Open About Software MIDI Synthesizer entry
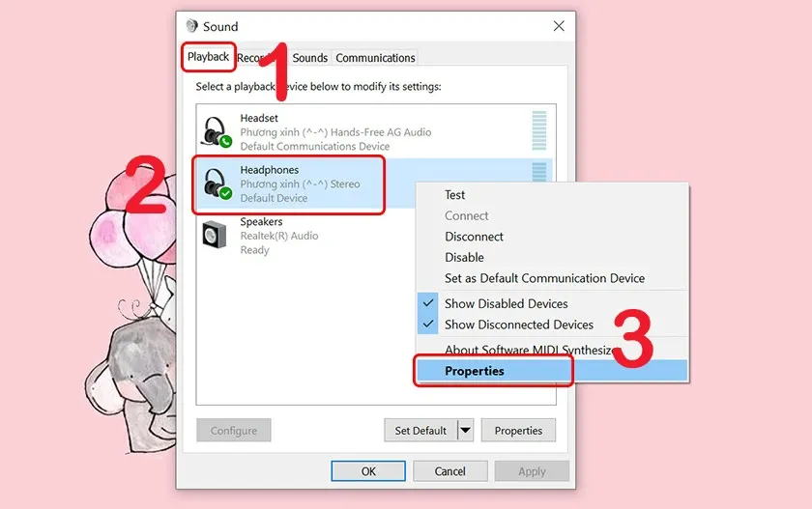 click(553, 350)
